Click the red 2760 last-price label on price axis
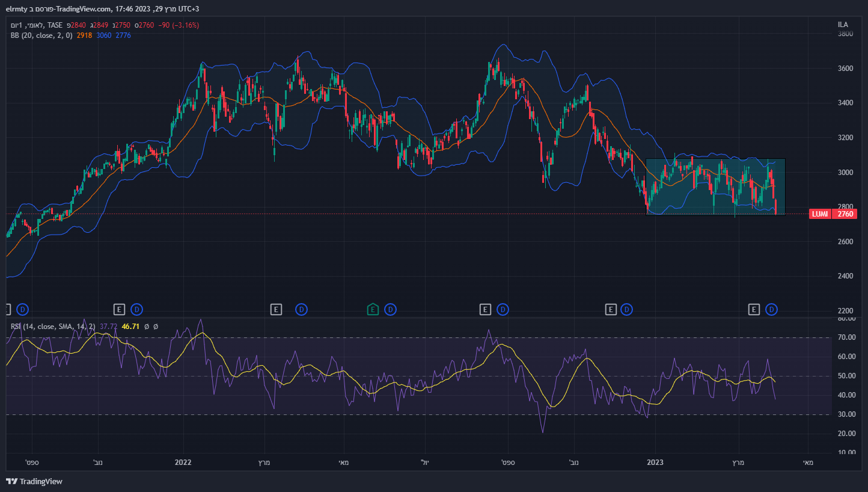 point(845,214)
